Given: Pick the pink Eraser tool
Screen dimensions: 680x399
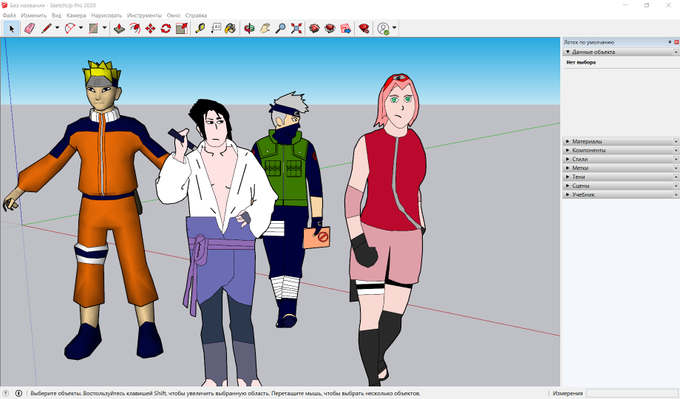Looking at the screenshot, I should point(29,29).
